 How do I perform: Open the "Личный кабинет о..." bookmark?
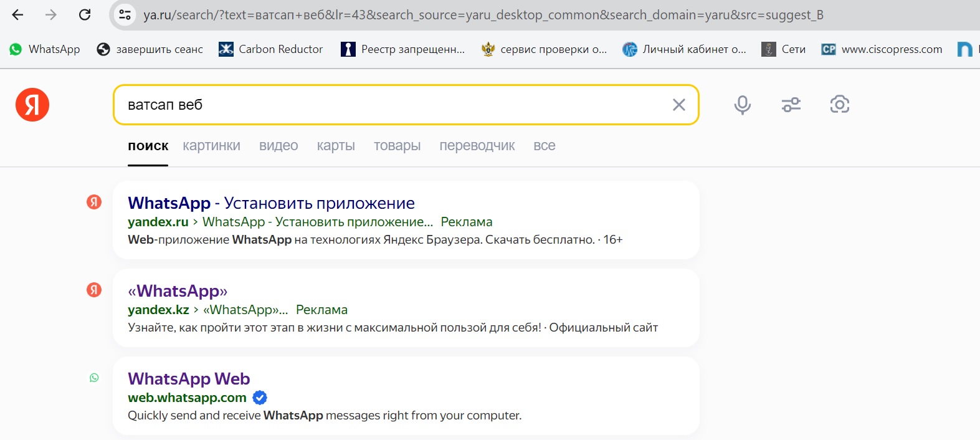684,49
